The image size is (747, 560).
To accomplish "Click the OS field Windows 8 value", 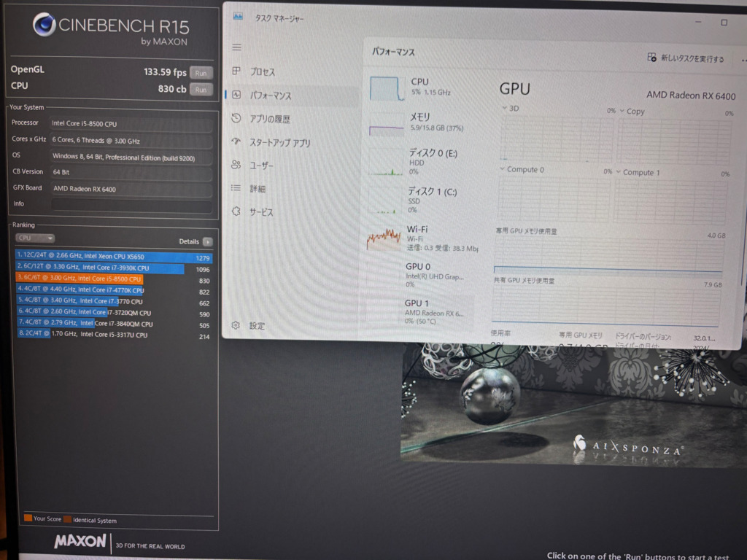I will (131, 157).
